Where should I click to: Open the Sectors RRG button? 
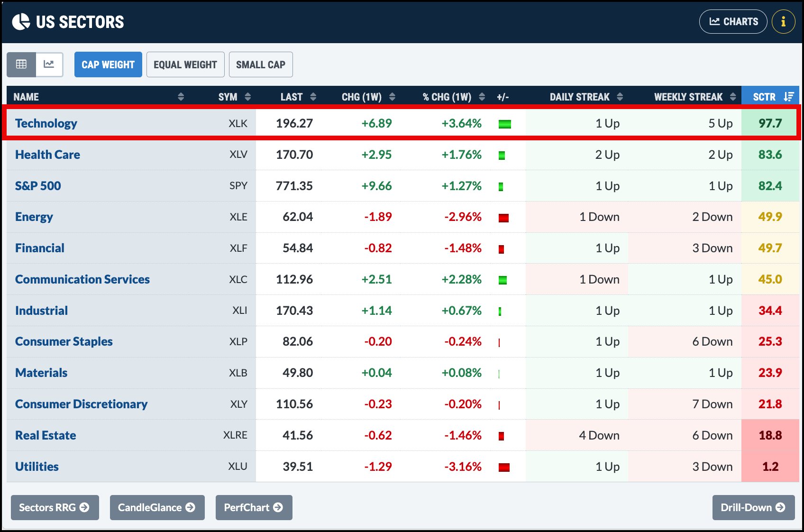pos(55,507)
